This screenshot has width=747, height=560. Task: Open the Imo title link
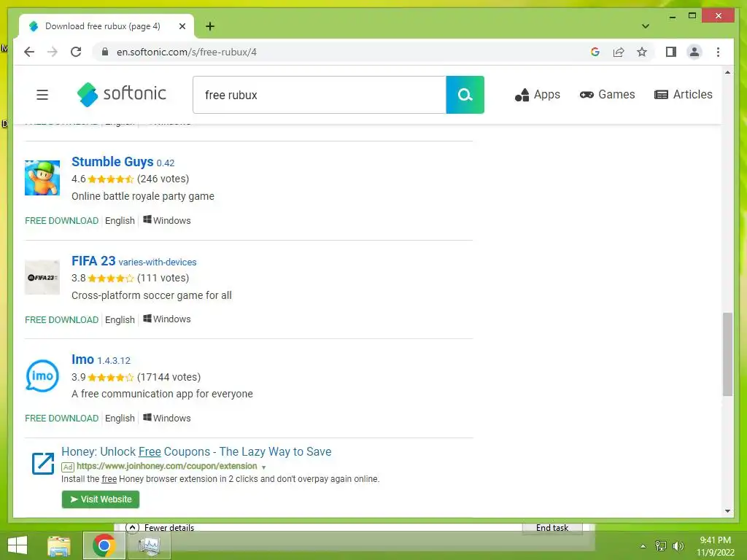point(82,359)
